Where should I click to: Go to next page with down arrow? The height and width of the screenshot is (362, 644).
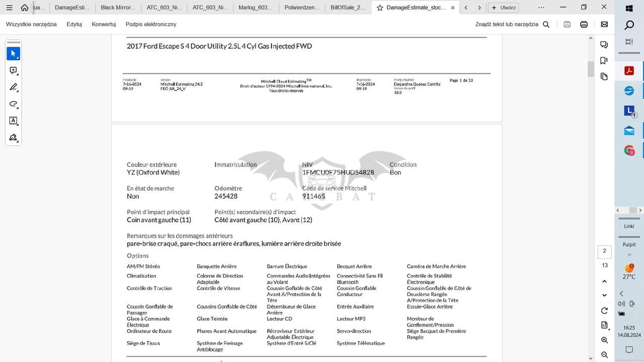click(x=604, y=295)
